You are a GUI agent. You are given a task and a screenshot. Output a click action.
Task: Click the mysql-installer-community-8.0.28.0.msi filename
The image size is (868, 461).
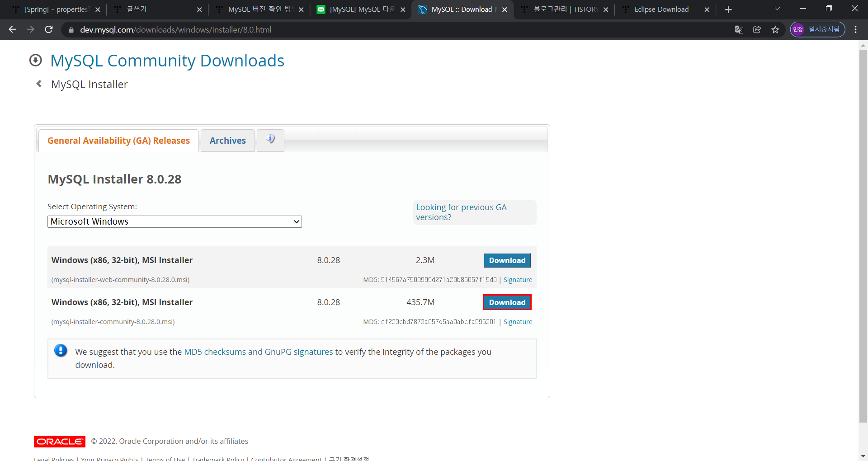click(x=113, y=322)
